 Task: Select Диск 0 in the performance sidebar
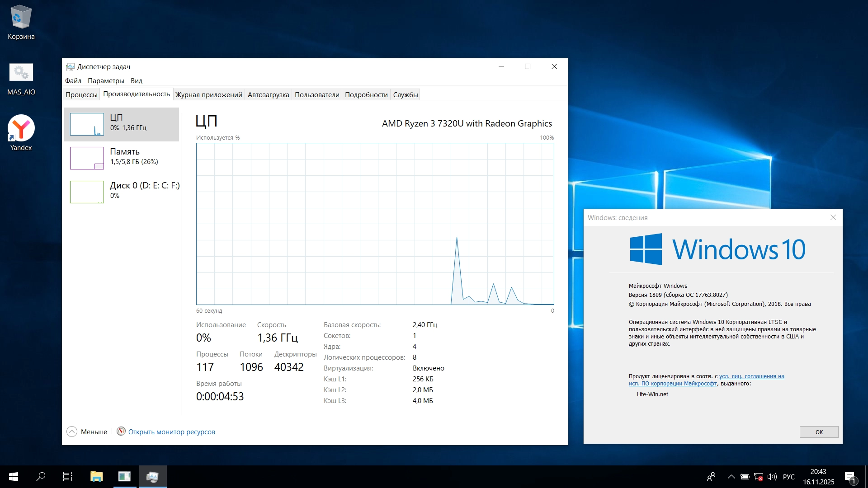click(87, 192)
